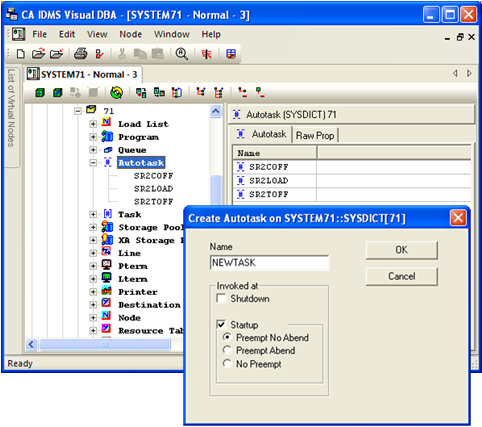482x427 pixels.
Task: Click the Cut scissors toolbar icon
Action: [122, 53]
